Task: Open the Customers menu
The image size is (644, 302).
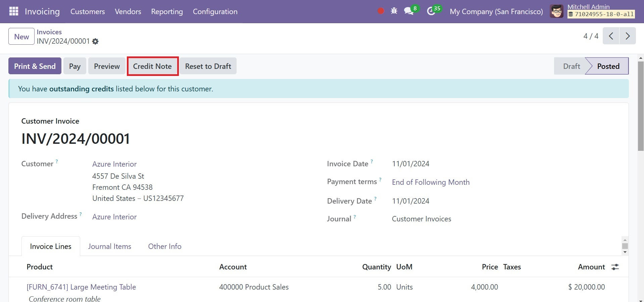Action: 88,11
